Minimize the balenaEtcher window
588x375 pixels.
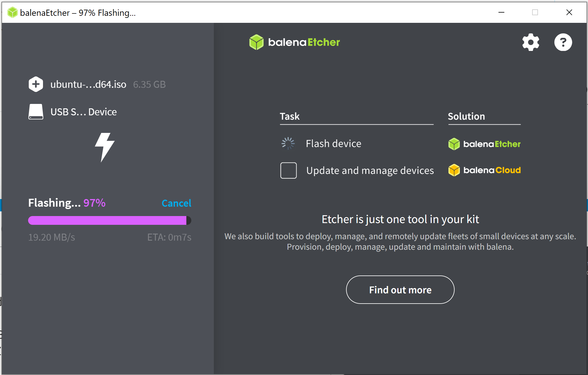(x=501, y=12)
